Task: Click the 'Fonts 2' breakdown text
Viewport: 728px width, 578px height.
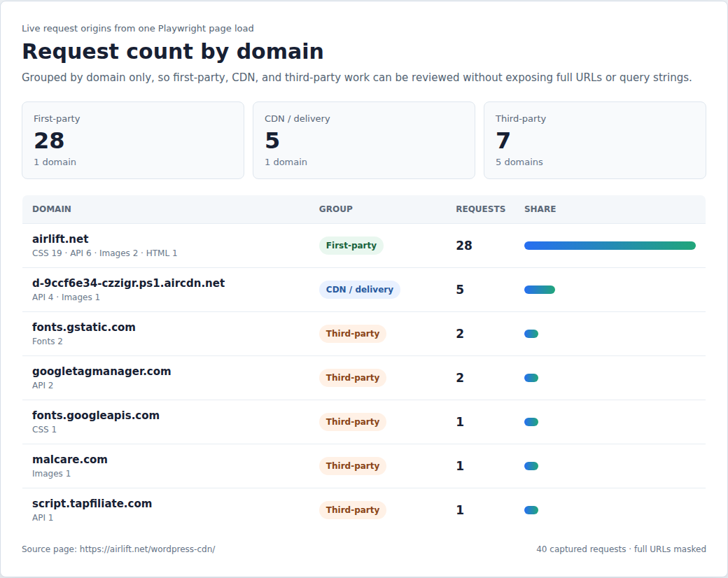Action: [48, 341]
